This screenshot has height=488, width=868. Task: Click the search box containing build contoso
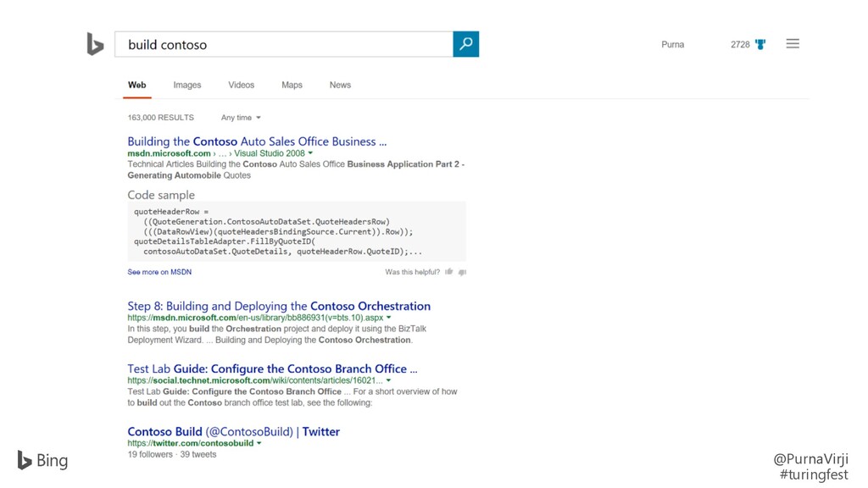283,44
